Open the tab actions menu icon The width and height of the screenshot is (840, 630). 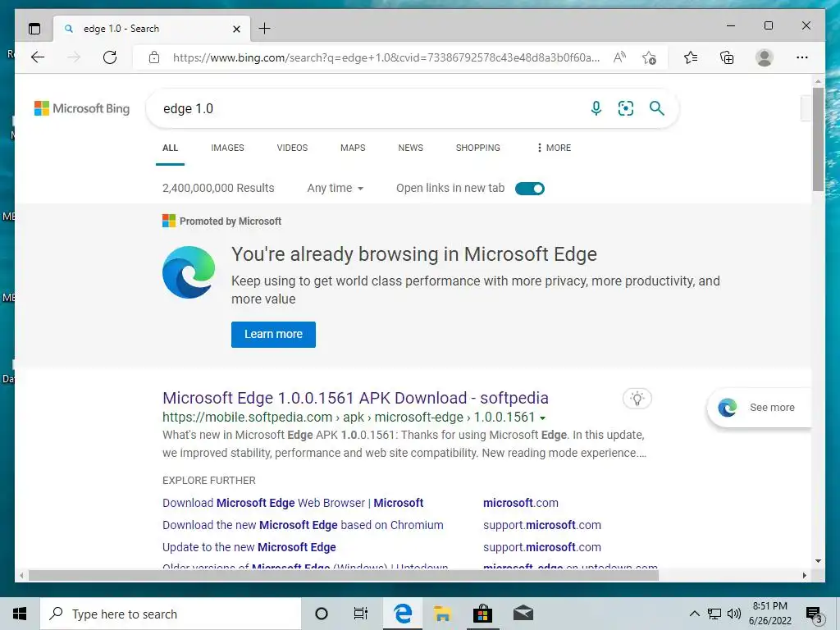(34, 29)
